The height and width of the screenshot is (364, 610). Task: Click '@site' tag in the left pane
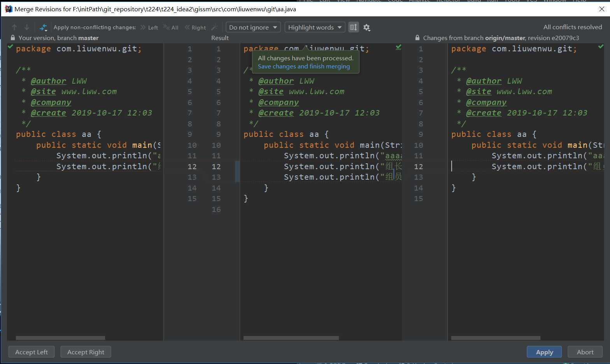coord(43,92)
